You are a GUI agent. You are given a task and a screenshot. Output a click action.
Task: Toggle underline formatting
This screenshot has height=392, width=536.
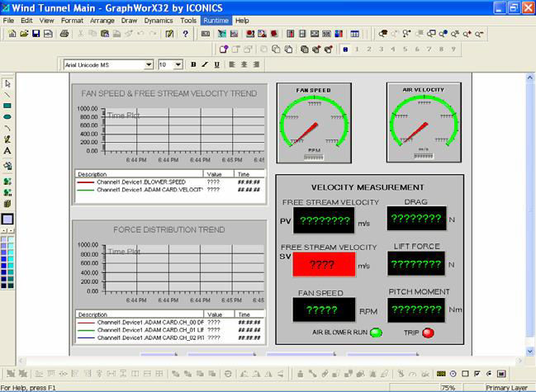[x=216, y=64]
